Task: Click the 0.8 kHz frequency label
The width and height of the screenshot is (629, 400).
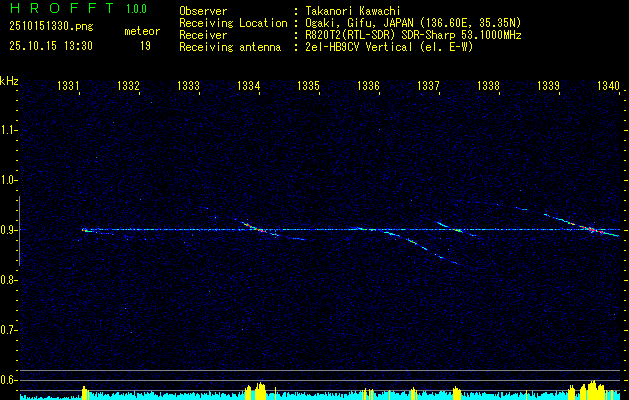Action: (8, 280)
